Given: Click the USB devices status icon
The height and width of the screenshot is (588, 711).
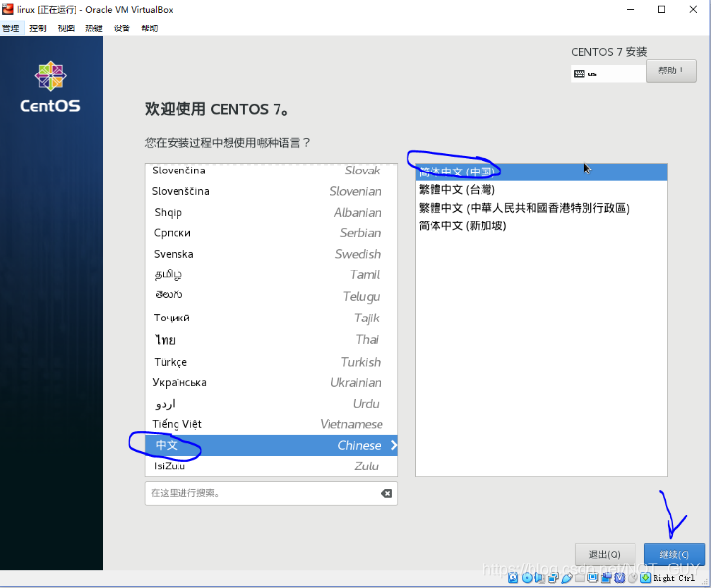Looking at the screenshot, I should click(567, 578).
